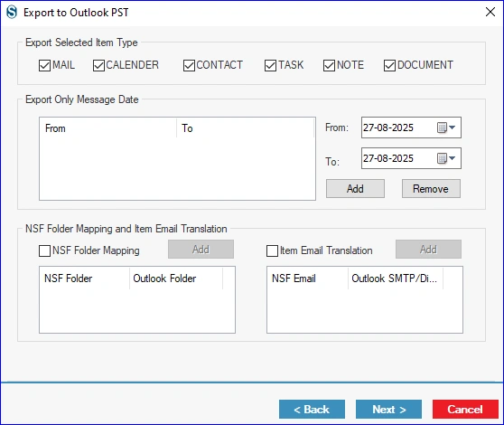Click the From column header in date list
This screenshot has width=504, height=425.
tap(108, 128)
